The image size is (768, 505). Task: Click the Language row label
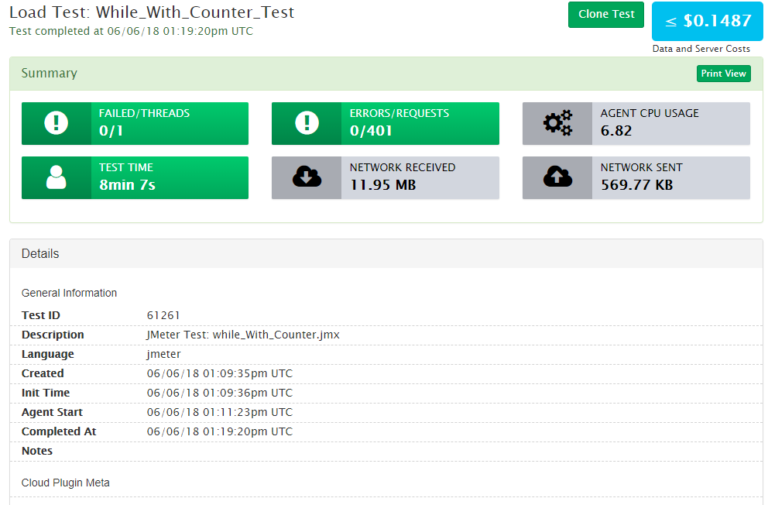(48, 354)
